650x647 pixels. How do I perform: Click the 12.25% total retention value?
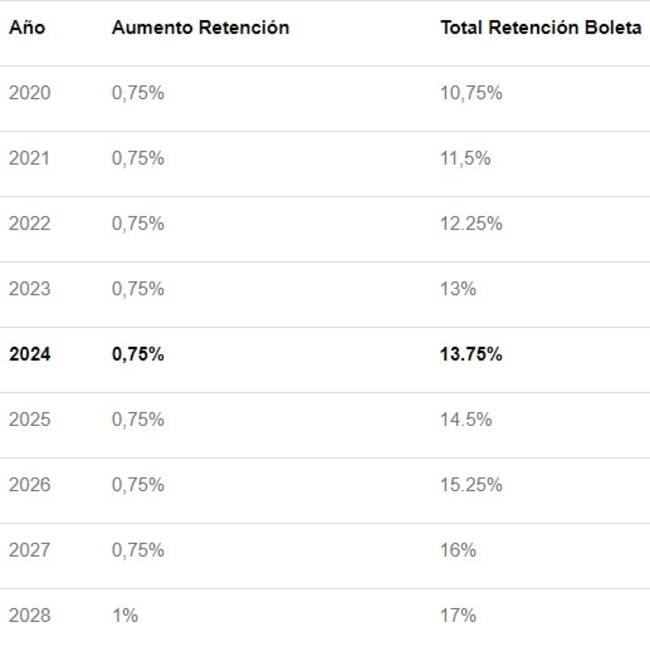[x=471, y=224]
